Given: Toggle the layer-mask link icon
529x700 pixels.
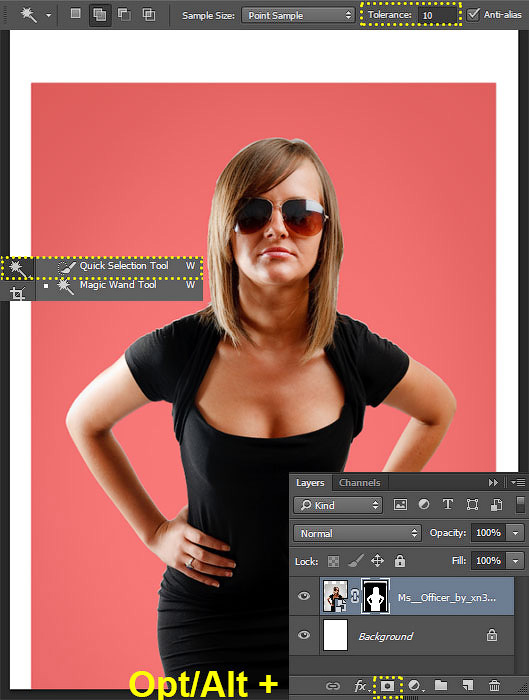Looking at the screenshot, I should click(355, 596).
